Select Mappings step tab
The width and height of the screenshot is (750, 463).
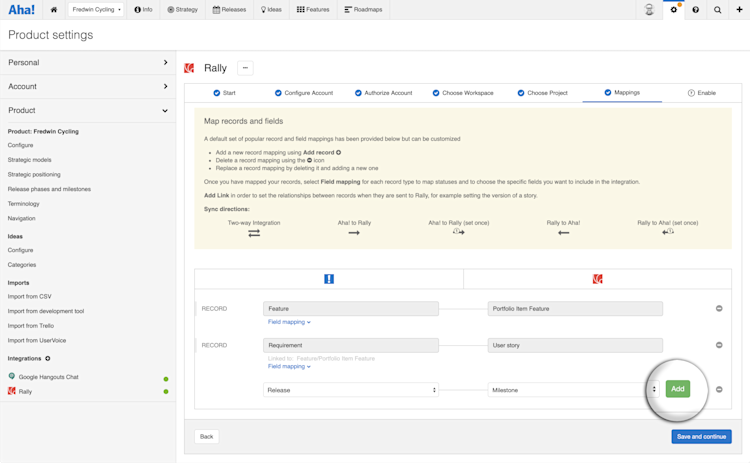[x=622, y=92]
